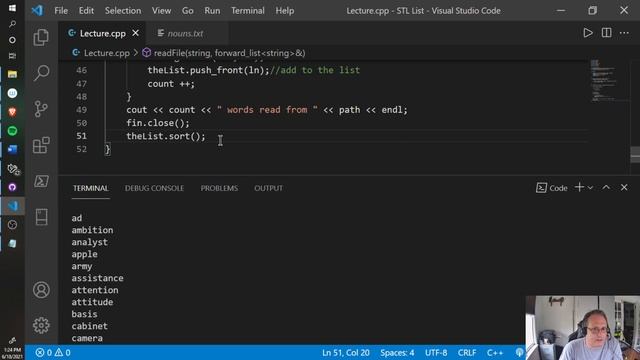The width and height of the screenshot is (640, 360).
Task: Open Brave browser from taskbar
Action: 12,112
